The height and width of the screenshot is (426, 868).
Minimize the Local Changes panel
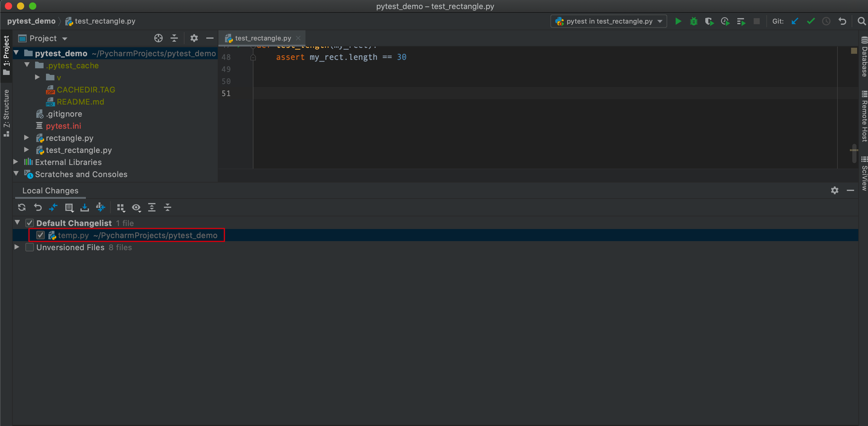click(850, 190)
